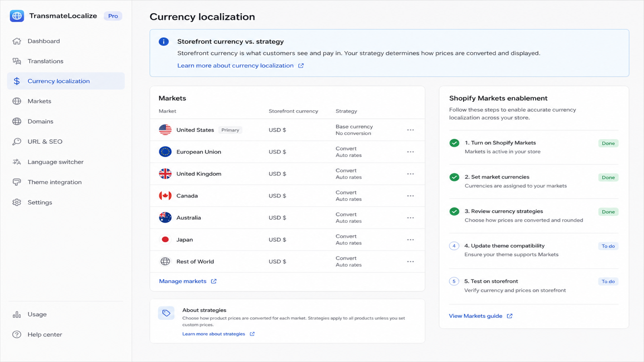
Task: Click 'Base currency' strategy for United States
Action: pos(354,127)
